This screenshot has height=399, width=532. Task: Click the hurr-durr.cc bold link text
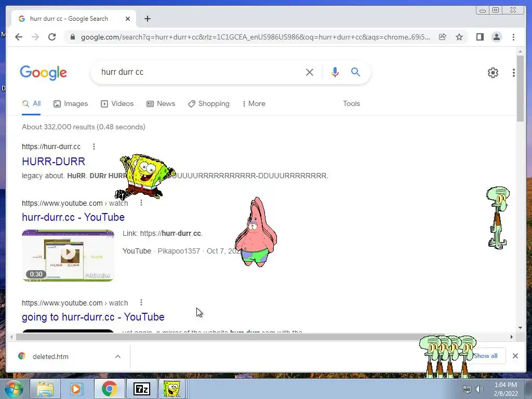point(181,233)
